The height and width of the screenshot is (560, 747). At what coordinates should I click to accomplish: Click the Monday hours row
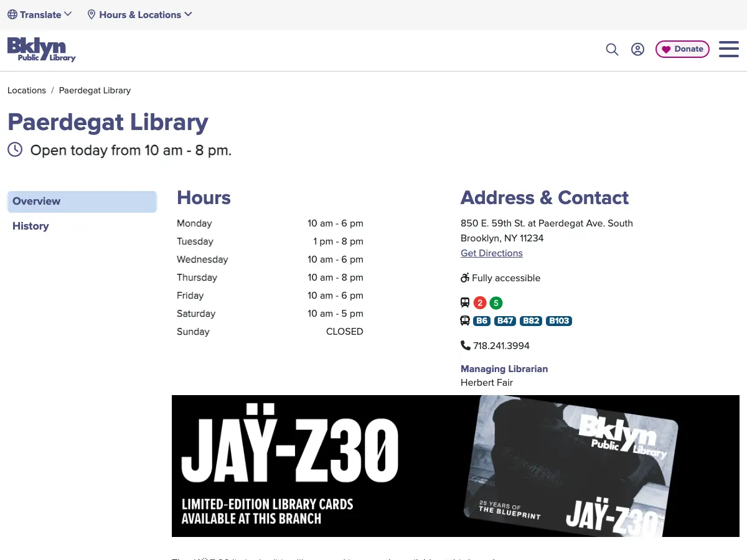pyautogui.click(x=270, y=223)
